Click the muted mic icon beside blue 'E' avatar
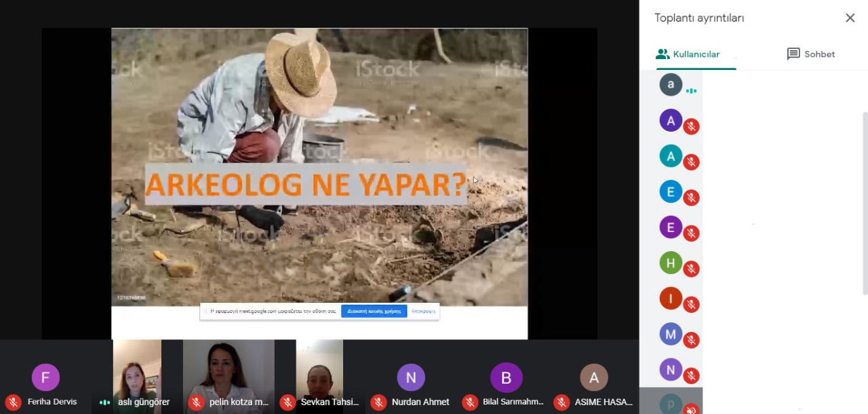The height and width of the screenshot is (414, 868). pyautogui.click(x=691, y=197)
